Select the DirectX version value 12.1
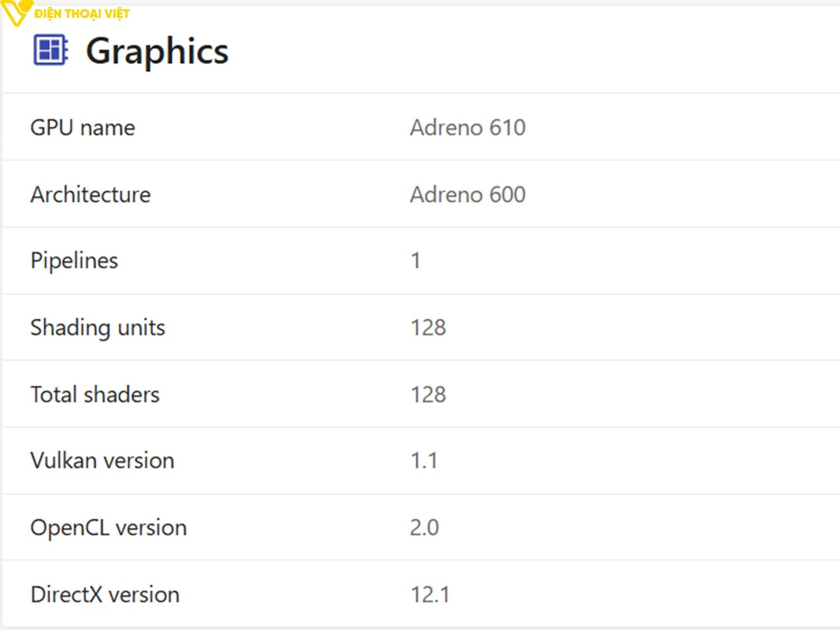 [x=430, y=595]
